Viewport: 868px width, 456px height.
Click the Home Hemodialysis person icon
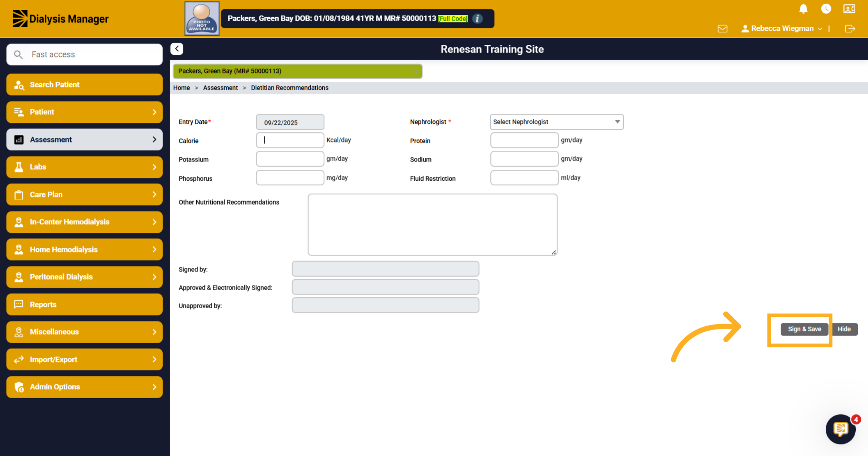point(19,249)
